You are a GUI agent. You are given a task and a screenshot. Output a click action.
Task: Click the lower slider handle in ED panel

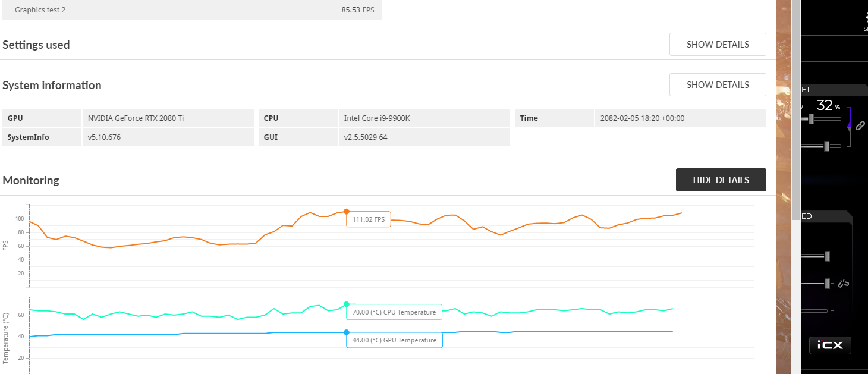coord(827,284)
